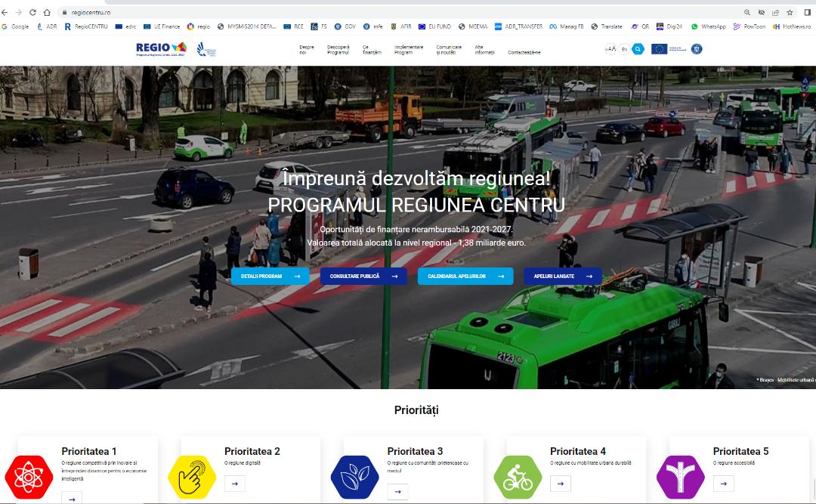The height and width of the screenshot is (504, 816).
Task: Open the Google bookmark
Action: pyautogui.click(x=16, y=26)
